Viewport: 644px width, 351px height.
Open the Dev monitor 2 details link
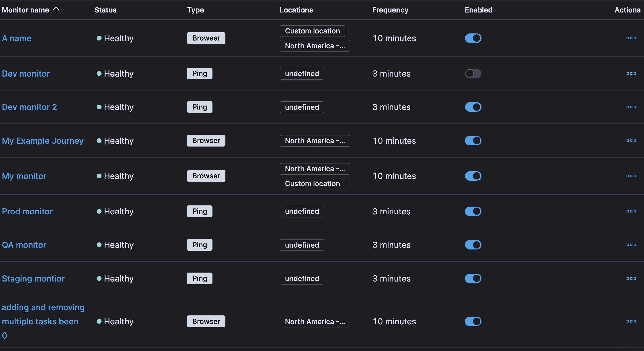[29, 107]
